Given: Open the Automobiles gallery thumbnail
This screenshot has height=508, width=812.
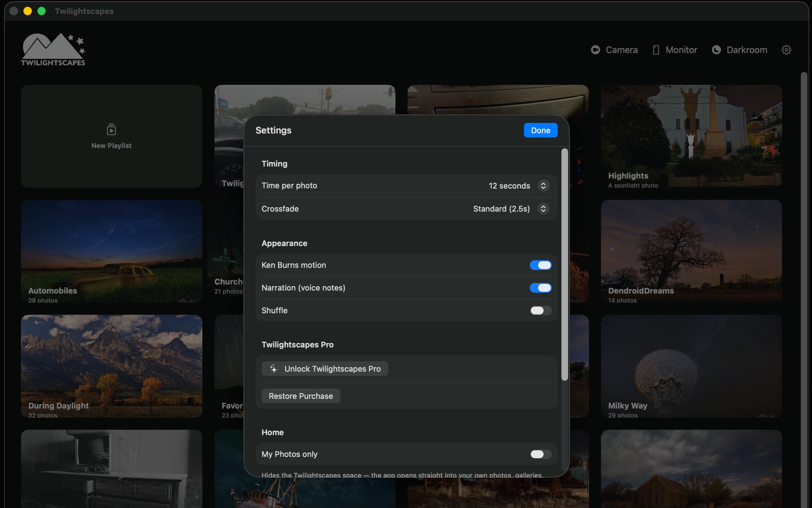Looking at the screenshot, I should tap(111, 251).
